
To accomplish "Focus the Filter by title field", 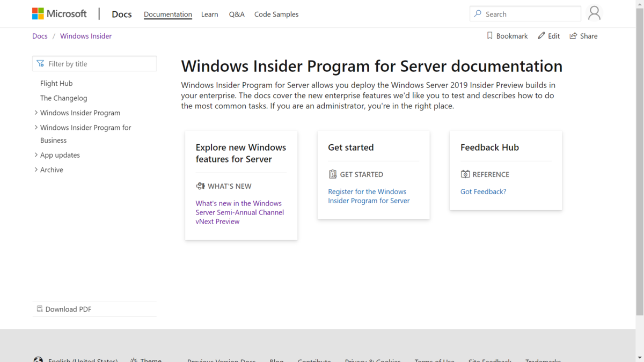I will 94,64.
